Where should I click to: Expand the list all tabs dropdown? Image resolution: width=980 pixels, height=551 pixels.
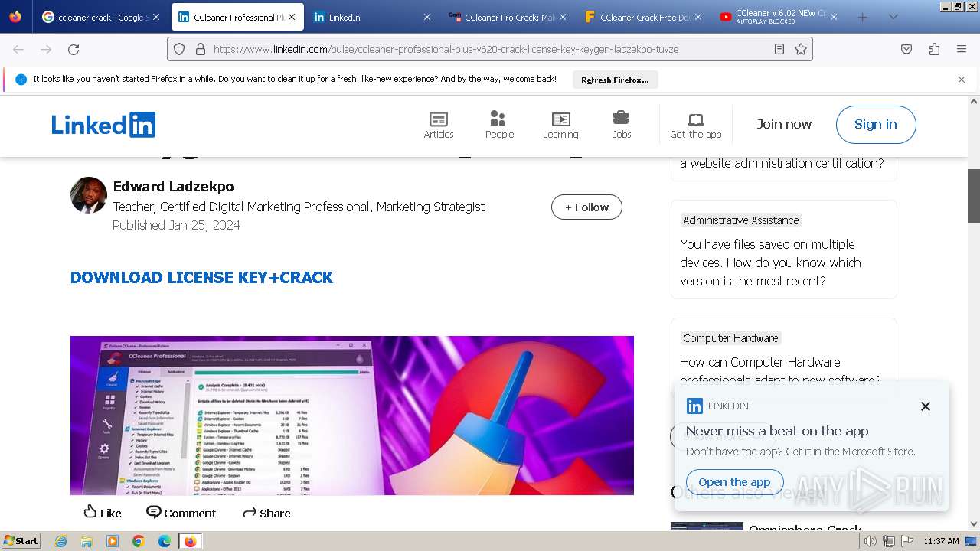click(893, 17)
